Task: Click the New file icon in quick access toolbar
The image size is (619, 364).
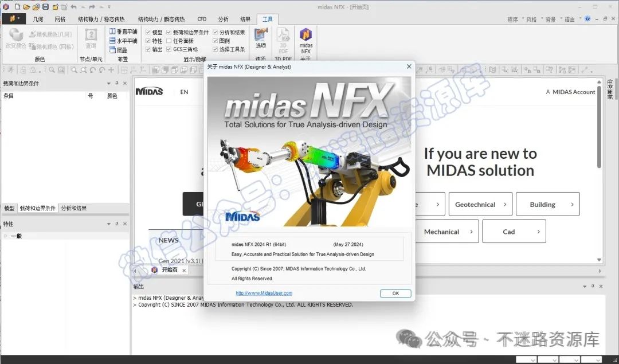Action: point(17,7)
